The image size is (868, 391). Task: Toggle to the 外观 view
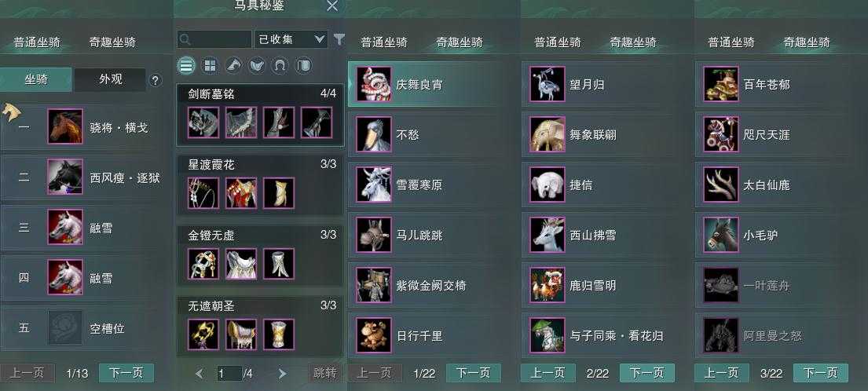[111, 79]
